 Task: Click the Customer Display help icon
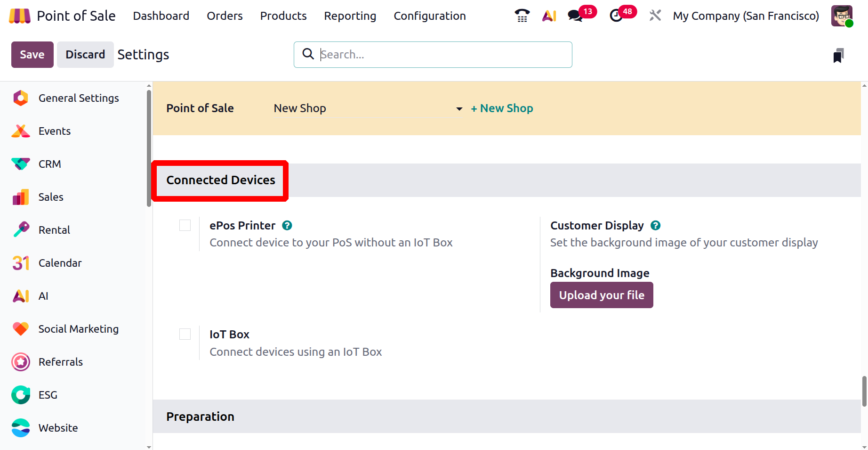coord(655,226)
